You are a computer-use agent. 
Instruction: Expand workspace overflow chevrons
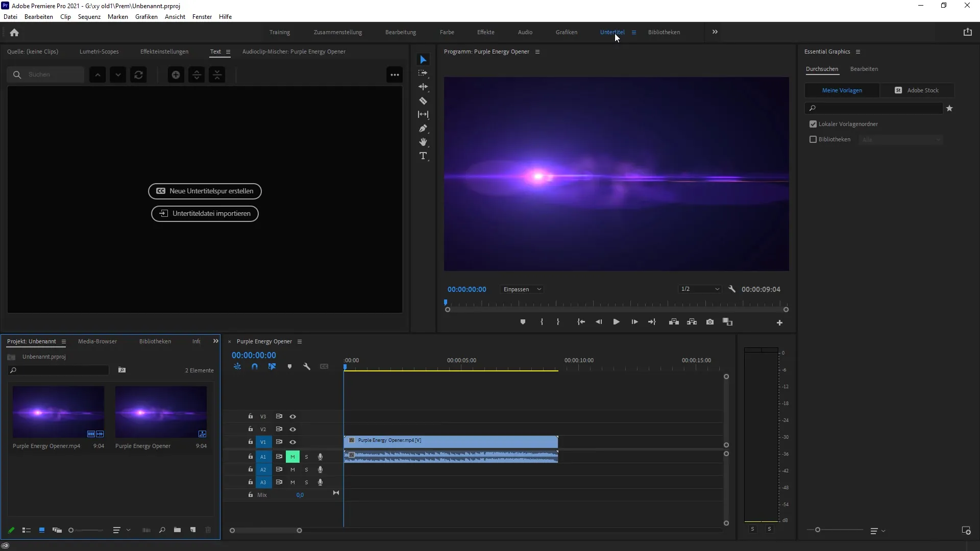[715, 32]
